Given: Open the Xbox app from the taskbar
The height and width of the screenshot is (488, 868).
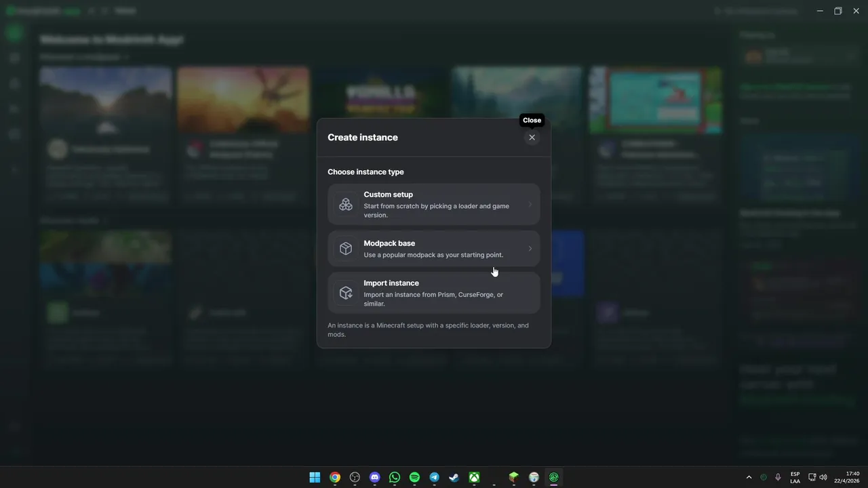Looking at the screenshot, I should pos(475,477).
